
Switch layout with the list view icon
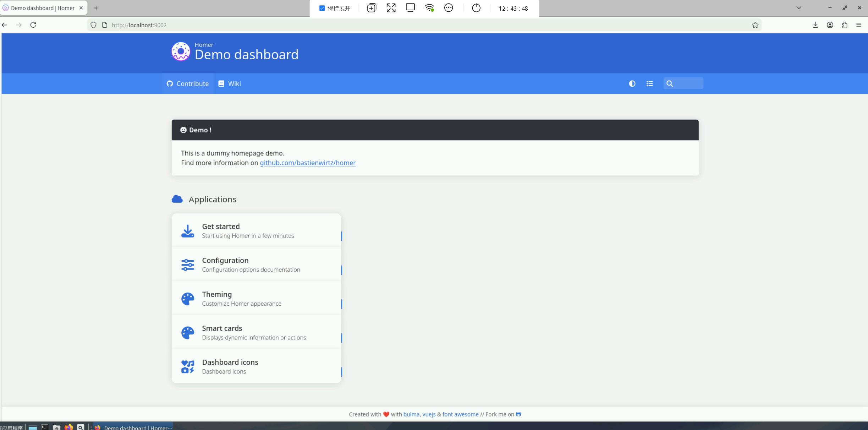tap(650, 84)
